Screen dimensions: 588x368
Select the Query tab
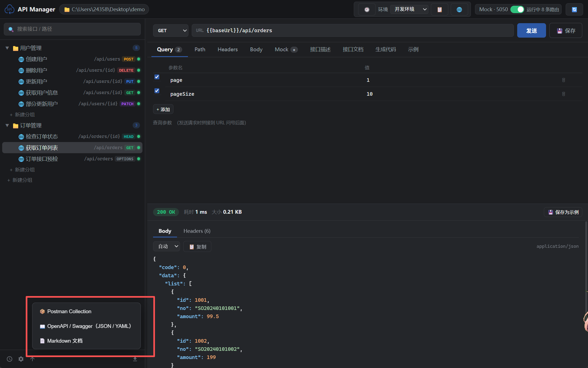[x=169, y=49]
